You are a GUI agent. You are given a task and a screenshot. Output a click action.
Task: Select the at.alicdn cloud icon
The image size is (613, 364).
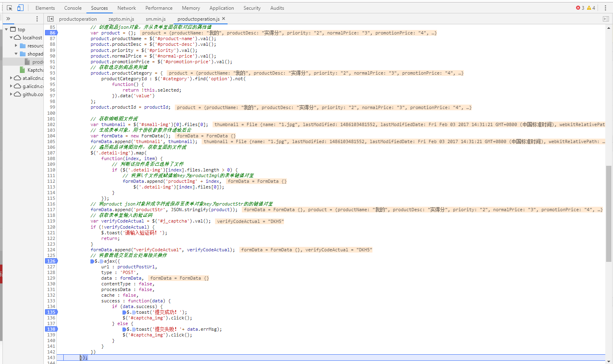[x=17, y=78]
